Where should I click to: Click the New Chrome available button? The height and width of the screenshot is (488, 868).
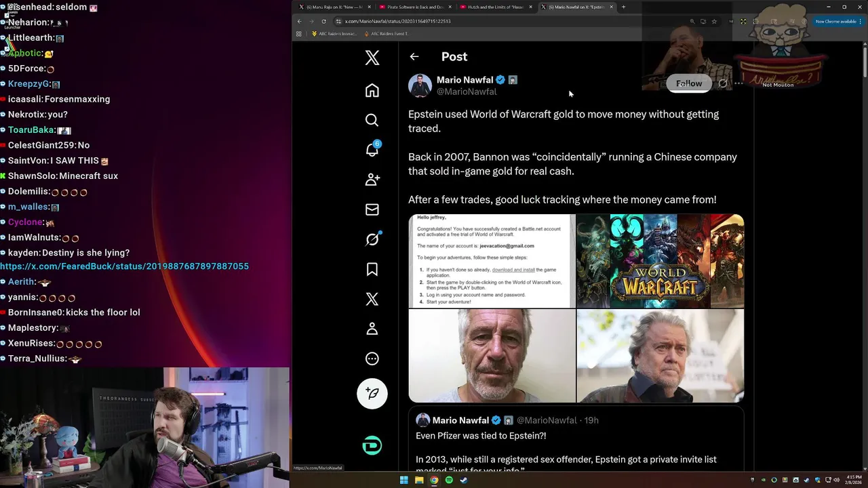pos(838,21)
